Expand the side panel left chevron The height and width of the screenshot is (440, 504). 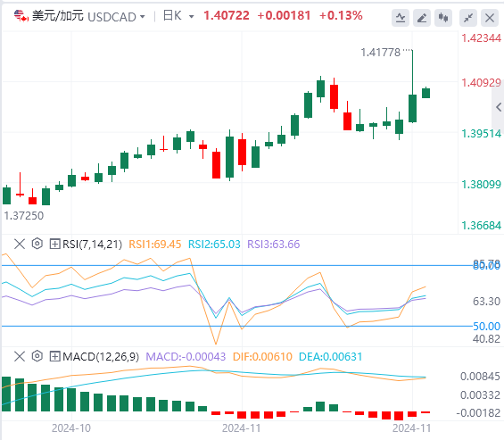point(499,107)
